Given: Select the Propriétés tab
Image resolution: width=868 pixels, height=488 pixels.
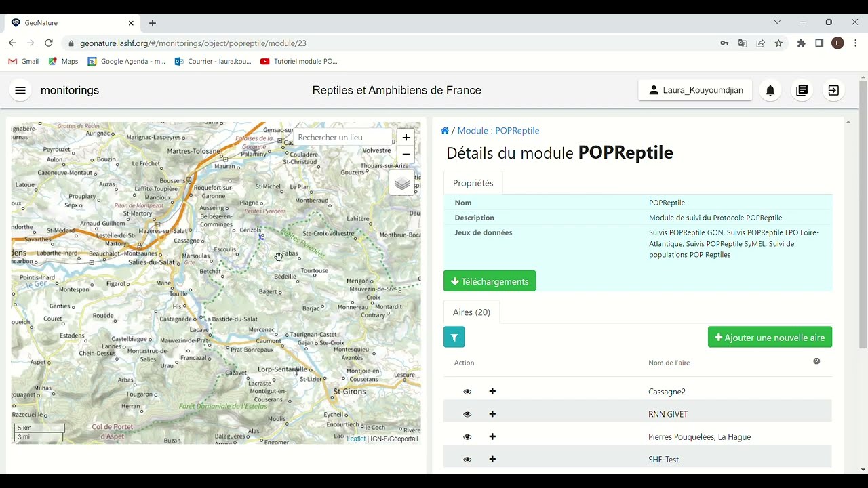Looking at the screenshot, I should pos(473,183).
